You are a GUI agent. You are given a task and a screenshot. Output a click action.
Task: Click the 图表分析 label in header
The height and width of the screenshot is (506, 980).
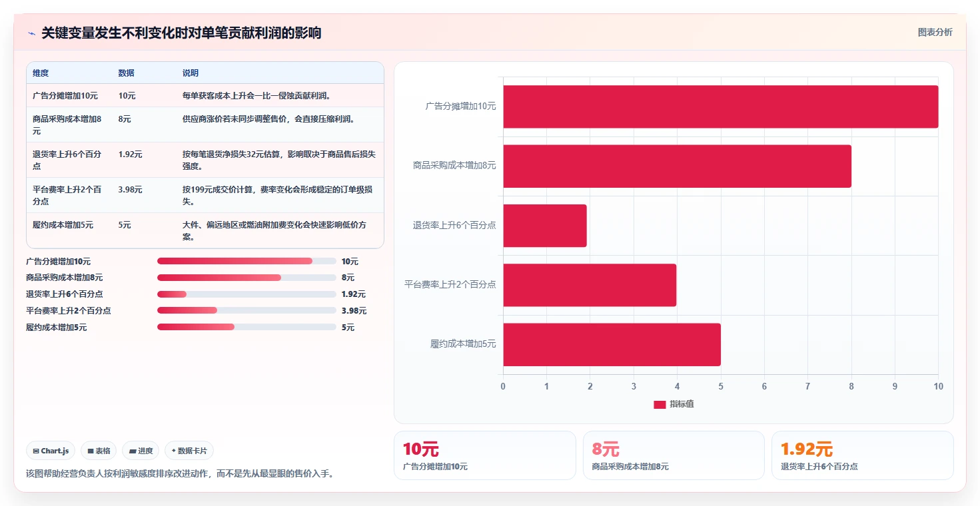pyautogui.click(x=935, y=32)
